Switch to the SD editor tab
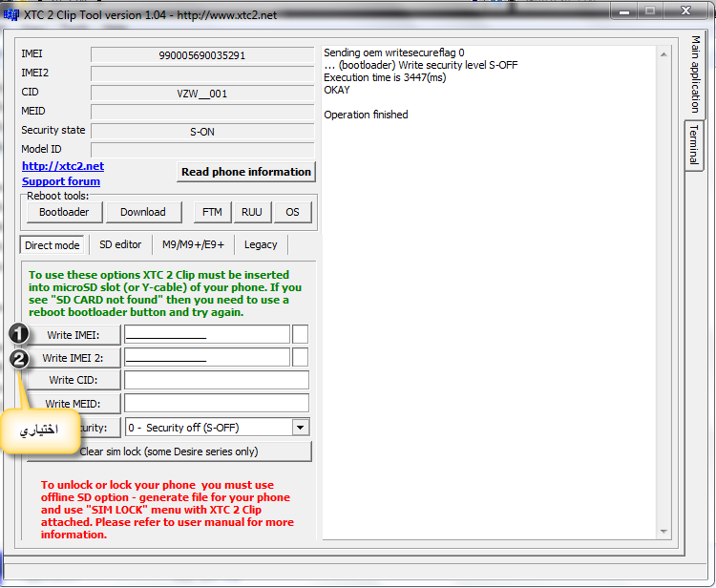The width and height of the screenshot is (716, 588). (120, 244)
